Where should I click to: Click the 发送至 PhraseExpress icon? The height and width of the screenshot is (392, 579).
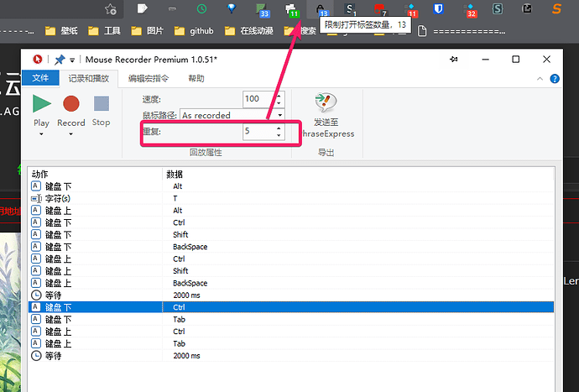[x=324, y=103]
